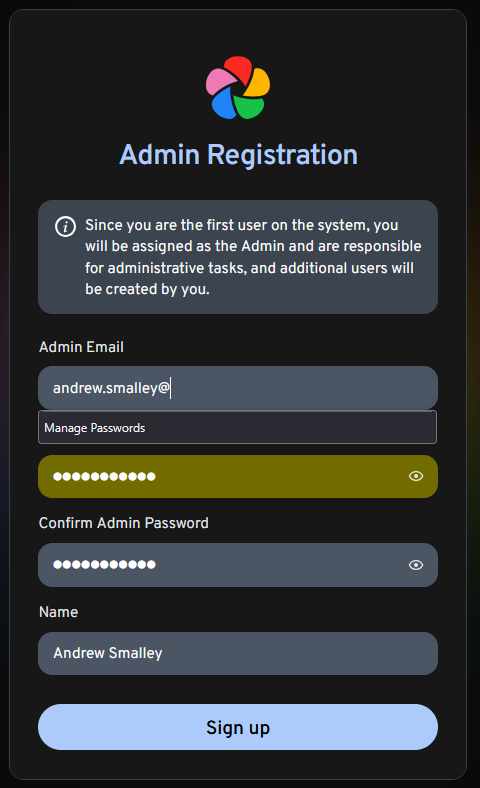Click the Admin Email label
Screen dimensions: 480x788
(x=81, y=347)
